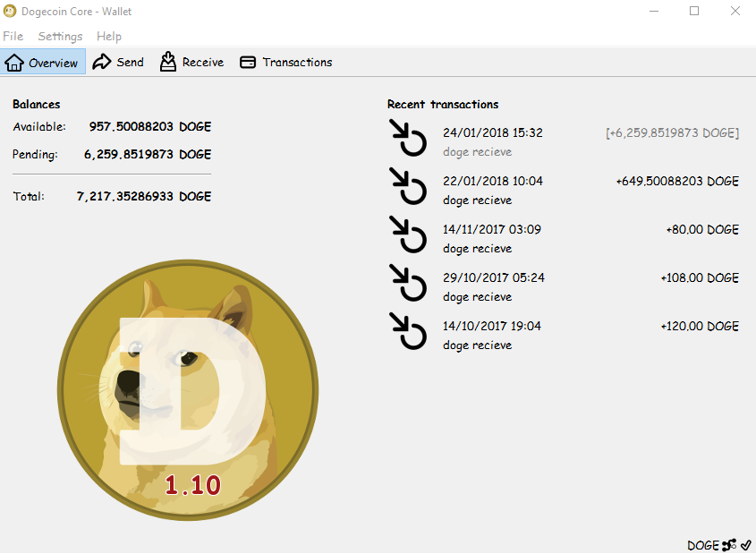This screenshot has height=554, width=756.
Task: Open the Help menu
Action: click(109, 36)
